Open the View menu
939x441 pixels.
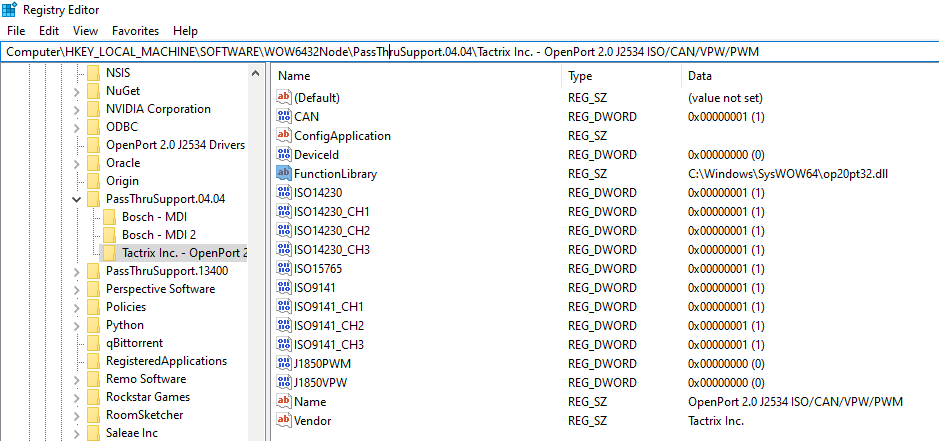click(86, 31)
